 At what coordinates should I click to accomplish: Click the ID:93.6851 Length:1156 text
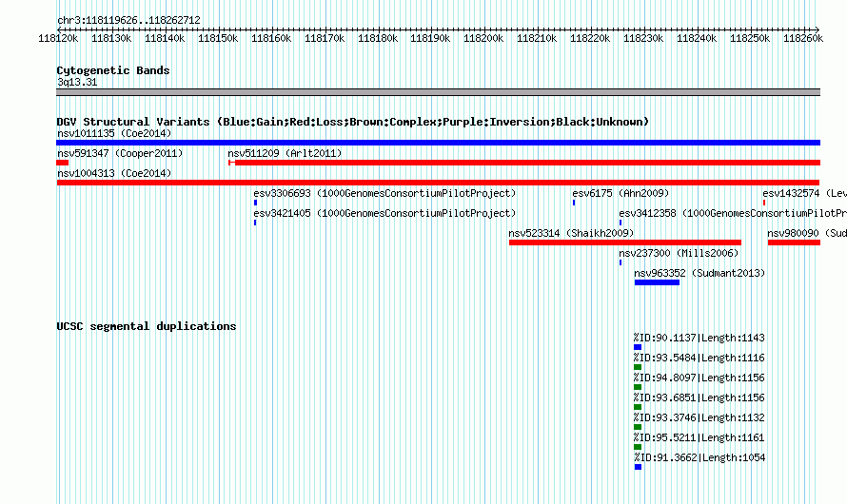[x=699, y=397]
